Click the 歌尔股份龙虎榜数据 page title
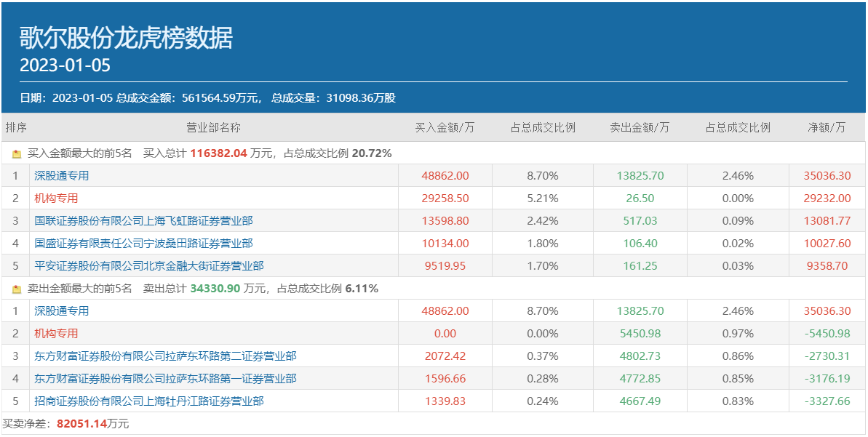868x437 pixels. [x=127, y=38]
